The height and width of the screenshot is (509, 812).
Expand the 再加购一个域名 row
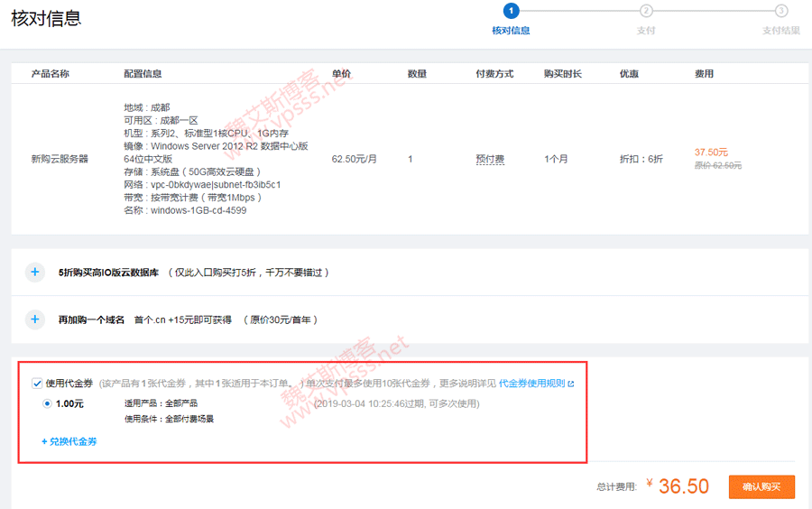[91, 319]
